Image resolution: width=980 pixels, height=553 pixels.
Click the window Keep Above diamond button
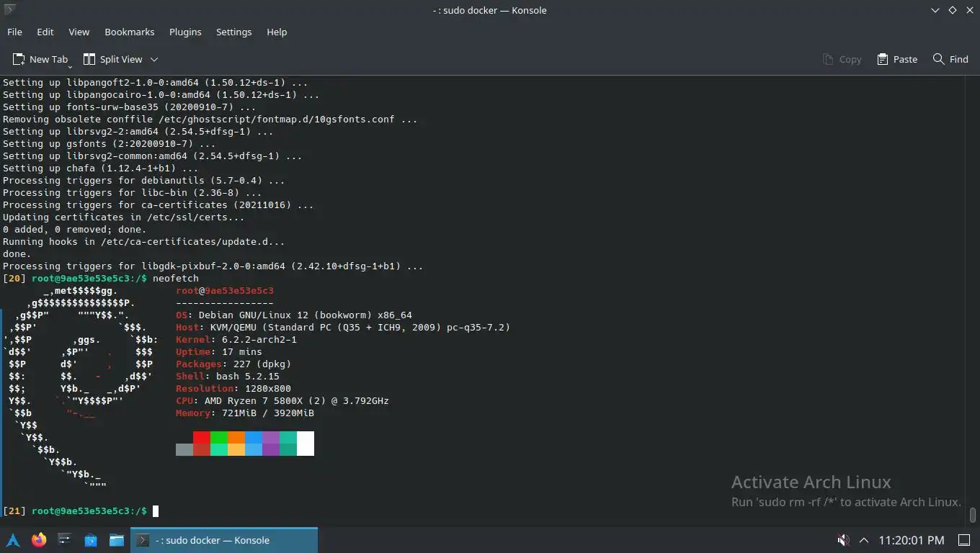[x=952, y=10]
